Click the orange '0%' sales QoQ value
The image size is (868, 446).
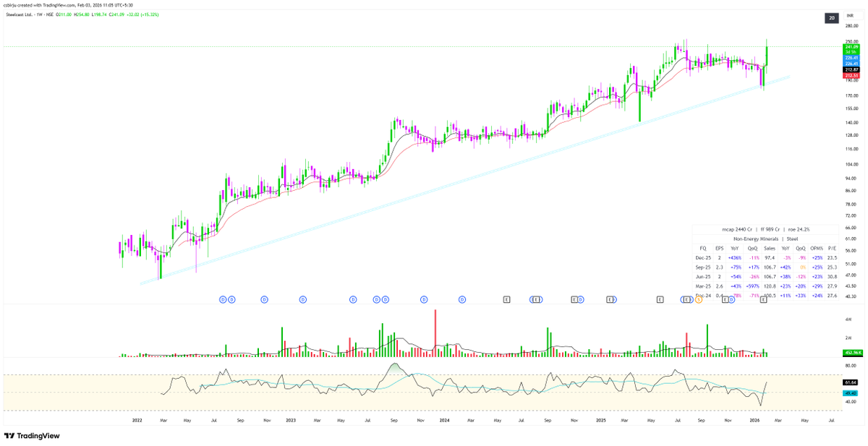[x=803, y=267]
